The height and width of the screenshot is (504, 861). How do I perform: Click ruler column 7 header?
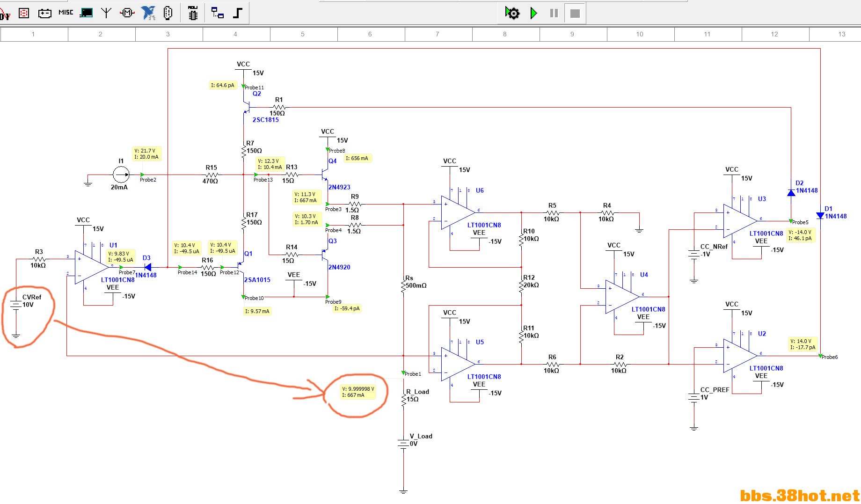pyautogui.click(x=438, y=34)
